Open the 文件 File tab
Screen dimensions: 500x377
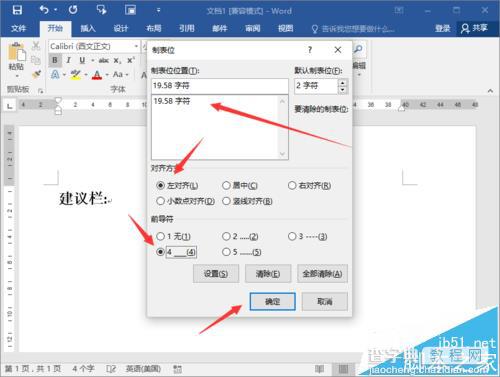click(18, 28)
